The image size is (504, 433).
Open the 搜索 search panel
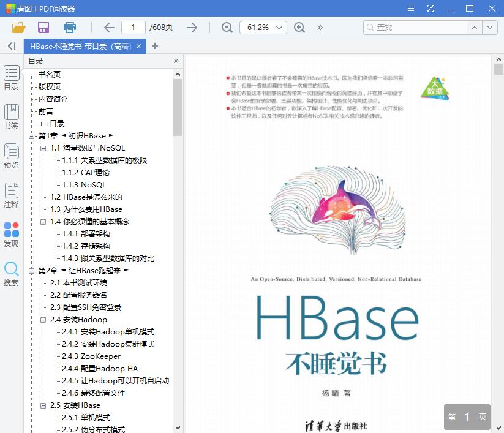pyautogui.click(x=11, y=274)
